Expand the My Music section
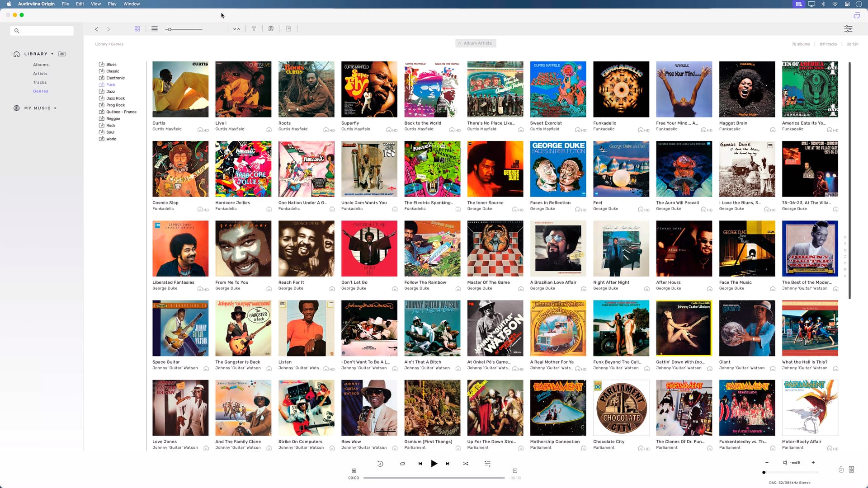 point(56,108)
